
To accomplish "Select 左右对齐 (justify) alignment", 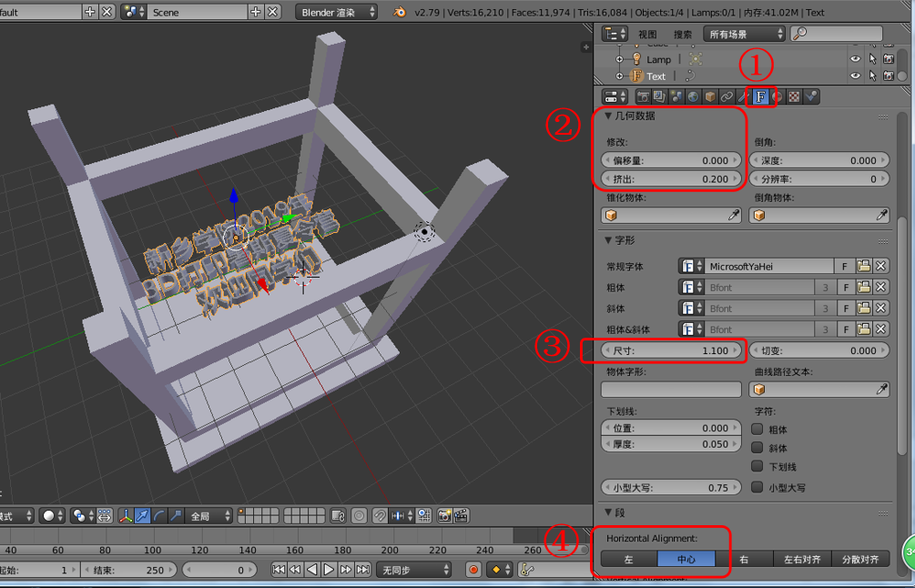I will [x=802, y=559].
